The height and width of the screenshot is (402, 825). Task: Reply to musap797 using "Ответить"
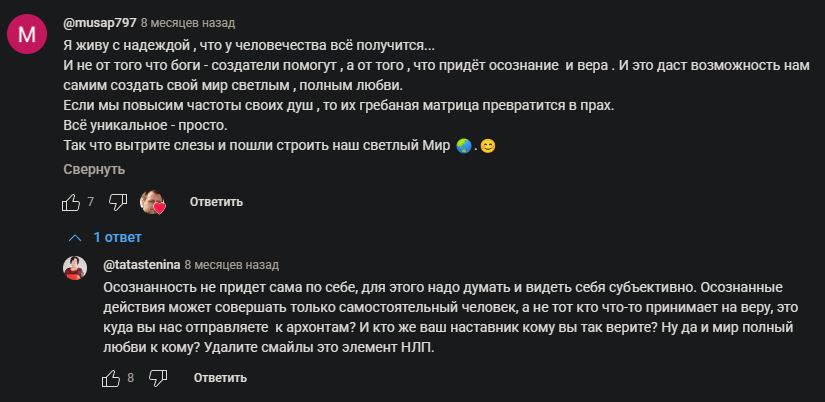click(x=216, y=202)
